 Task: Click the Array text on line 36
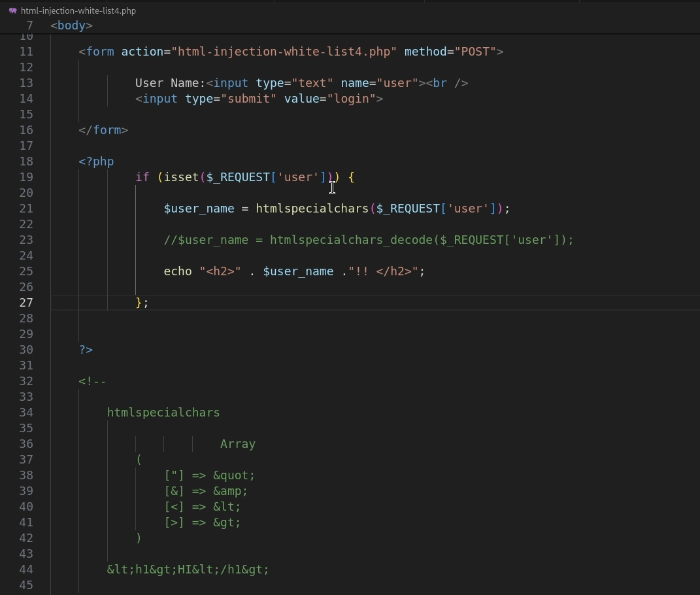(237, 444)
